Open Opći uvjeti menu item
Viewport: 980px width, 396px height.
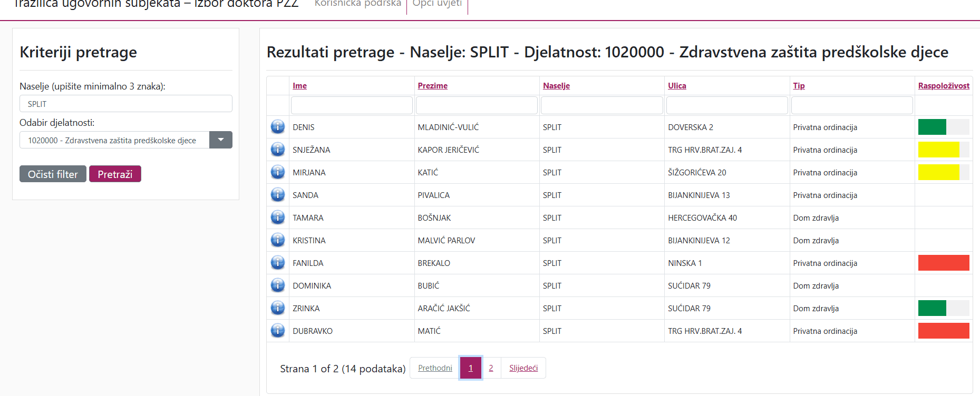tap(437, 4)
